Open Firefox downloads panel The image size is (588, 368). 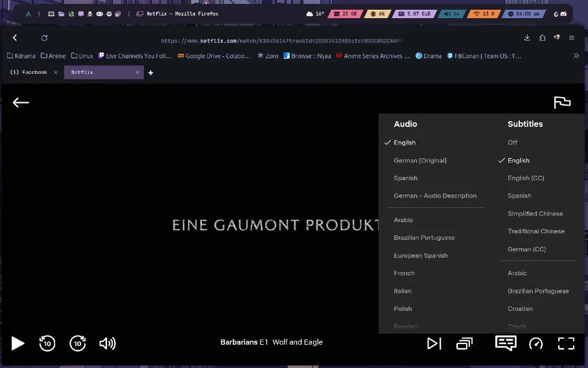(x=527, y=38)
